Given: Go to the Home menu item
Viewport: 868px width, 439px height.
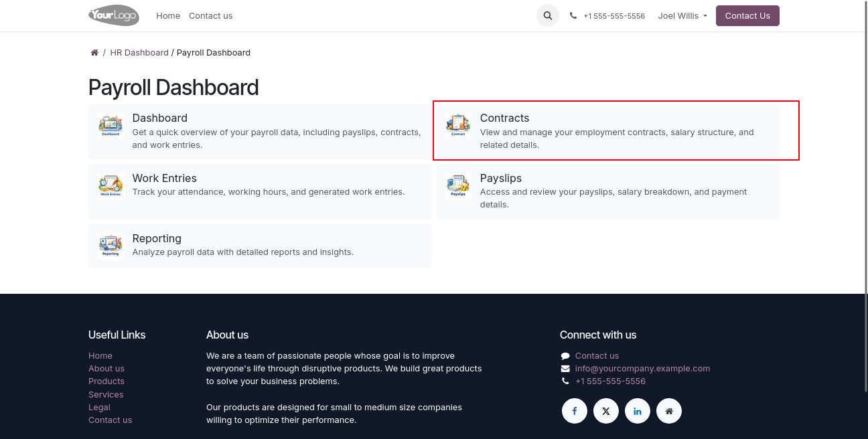Looking at the screenshot, I should (x=168, y=15).
